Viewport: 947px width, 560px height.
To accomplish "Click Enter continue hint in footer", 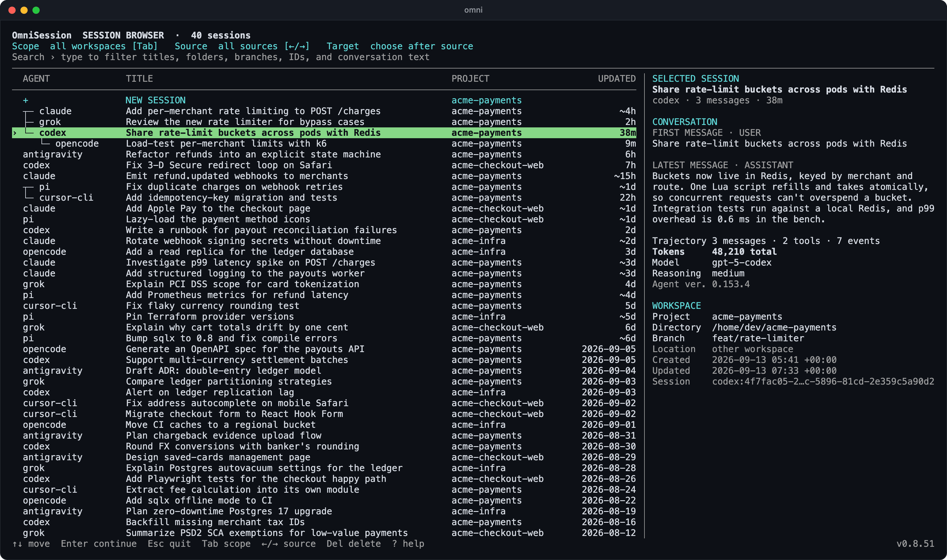I will [99, 544].
